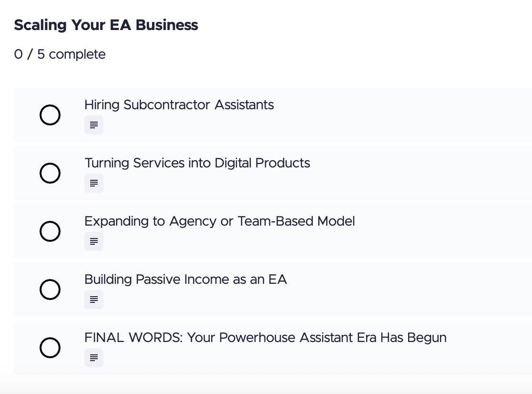Viewport: 532px width, 394px height.
Task: Open the Building Passive Income as an EA lesson
Action: 185,280
